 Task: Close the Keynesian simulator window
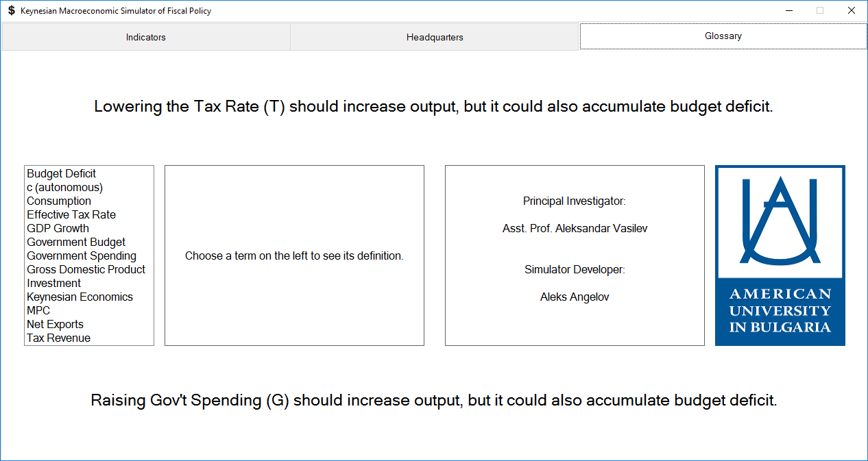pyautogui.click(x=852, y=11)
